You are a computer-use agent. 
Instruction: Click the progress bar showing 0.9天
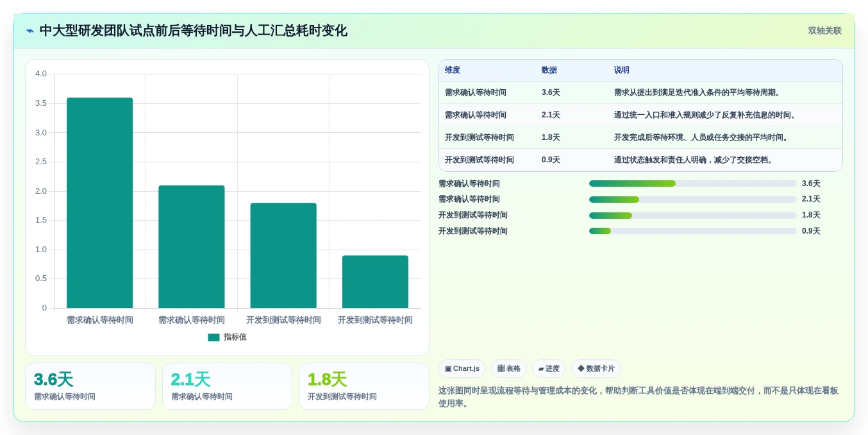(693, 231)
